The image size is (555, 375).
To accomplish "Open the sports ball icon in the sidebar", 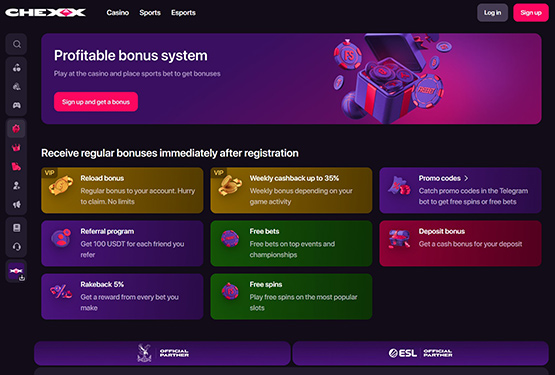I will [x=17, y=86].
